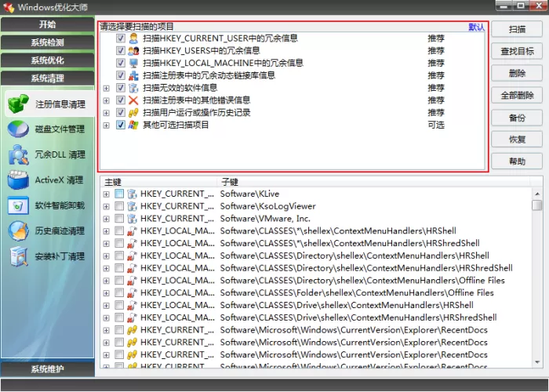This screenshot has width=549, height=392.
Task: Expand Directory\shellex HRShell result row
Action: (x=107, y=256)
